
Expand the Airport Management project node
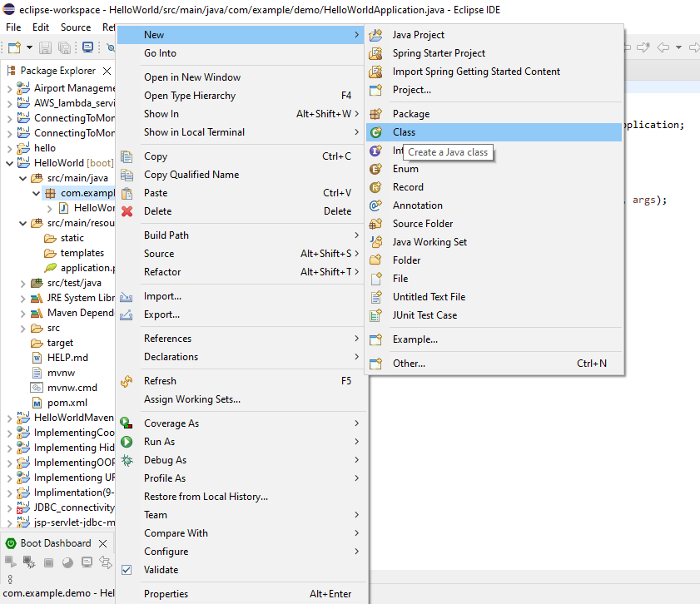point(9,89)
